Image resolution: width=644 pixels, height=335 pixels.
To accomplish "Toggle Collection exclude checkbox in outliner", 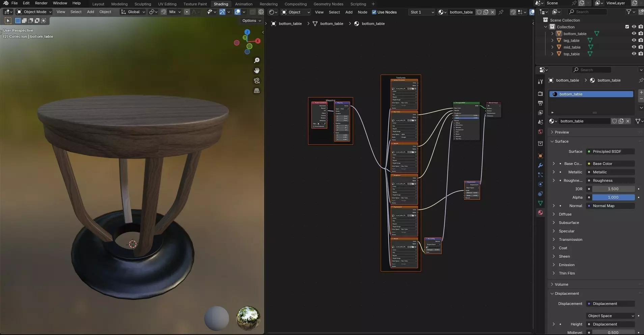I will 627,27.
